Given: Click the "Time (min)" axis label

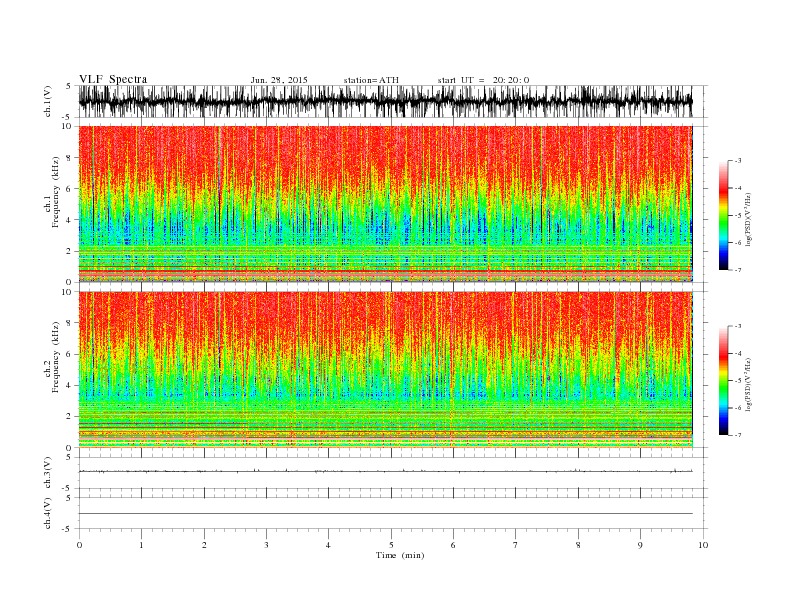Looking at the screenshot, I should click(400, 555).
